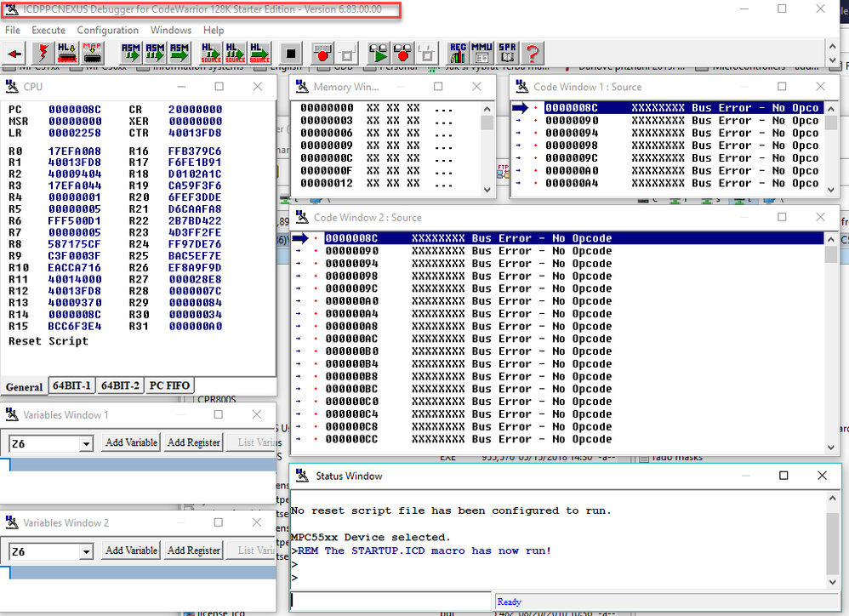Click the macro record red circle icon
Viewport: 849px width, 616px height.
pyautogui.click(x=403, y=54)
